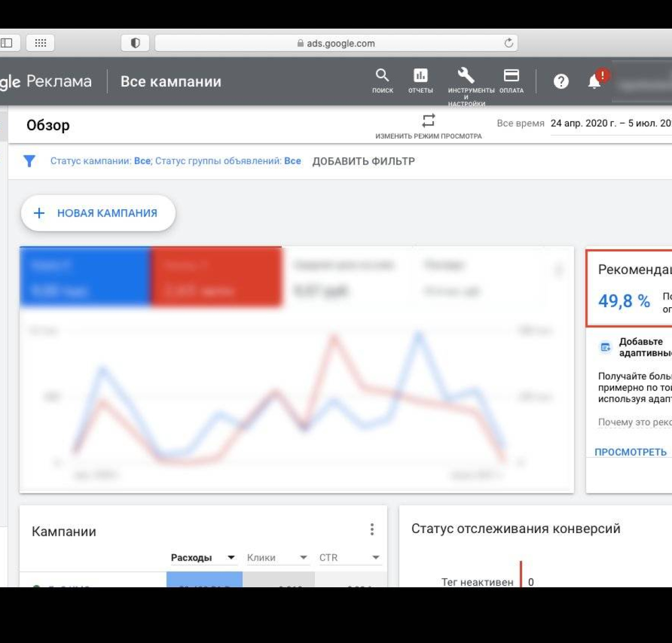Open the notifications bell icon
This screenshot has height=643, width=672.
tap(595, 81)
